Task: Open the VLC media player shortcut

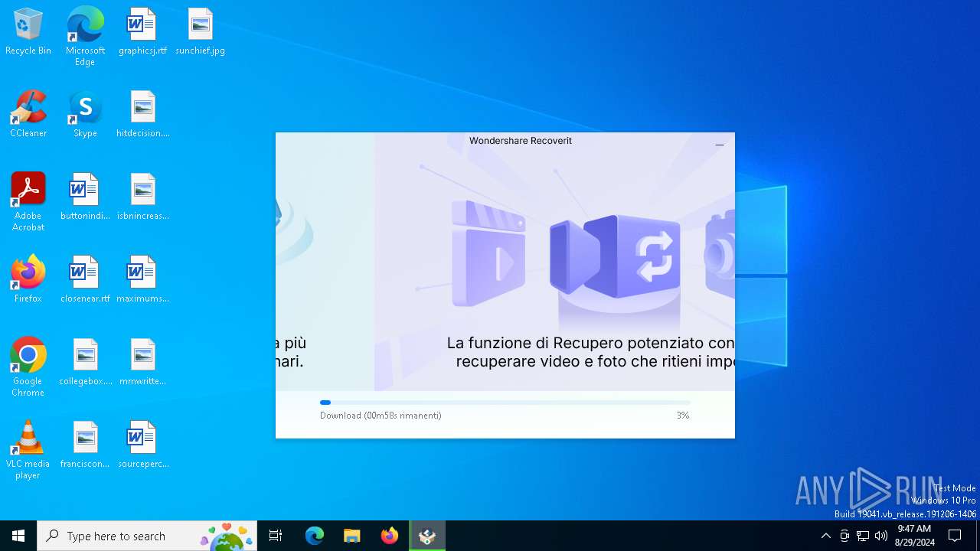Action: pyautogui.click(x=28, y=450)
